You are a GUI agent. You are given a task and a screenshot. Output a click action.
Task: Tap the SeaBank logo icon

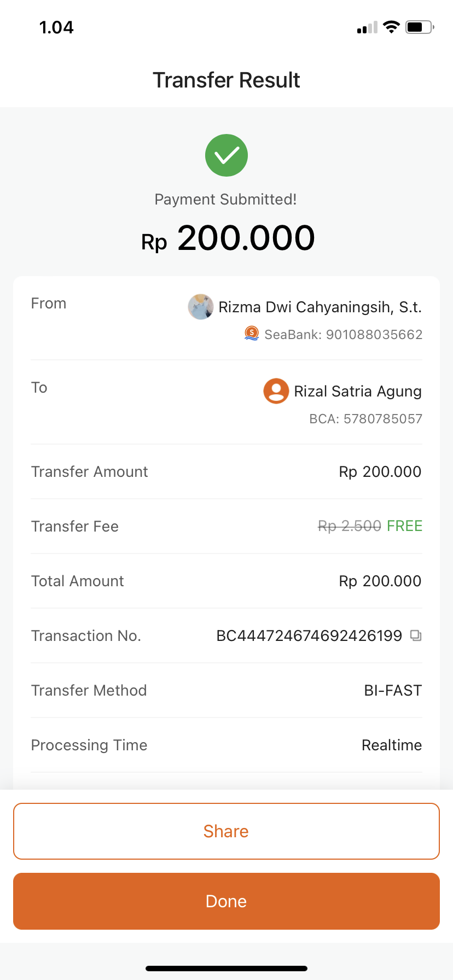[252, 333]
